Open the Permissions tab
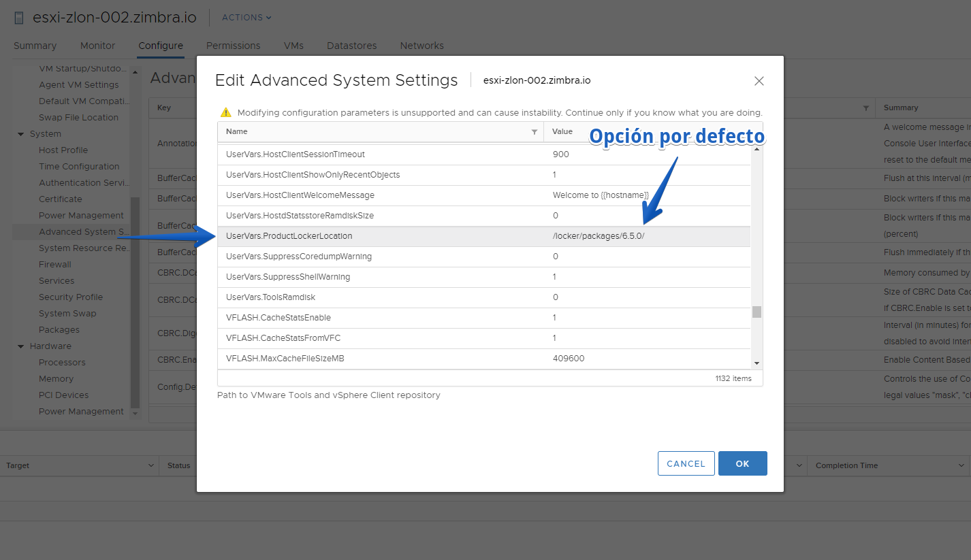 (234, 46)
